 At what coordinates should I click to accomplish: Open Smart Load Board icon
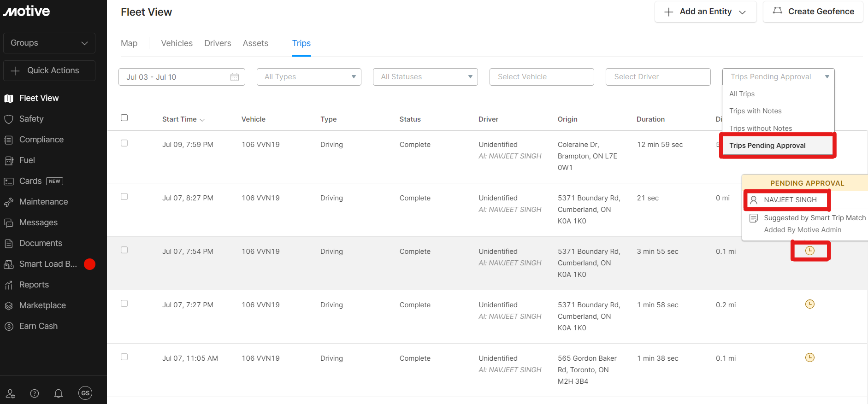tap(9, 264)
